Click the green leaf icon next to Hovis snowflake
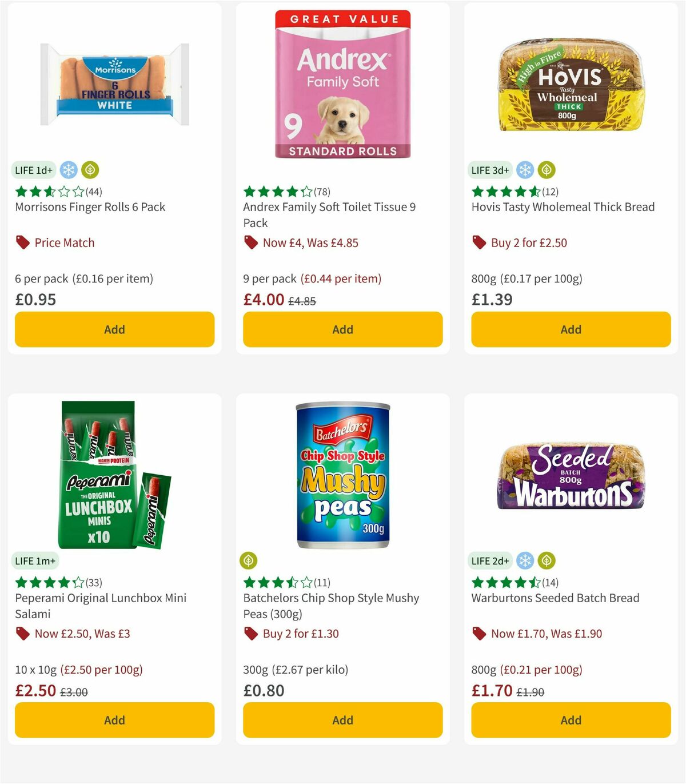The height and width of the screenshot is (784, 686). (x=547, y=170)
